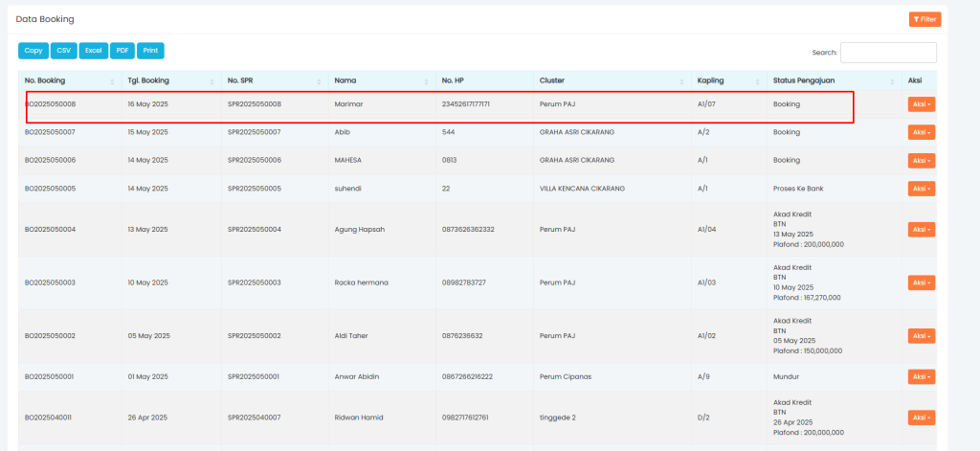Expand Aksi menu for Agung Hapsah
The image size is (980, 451).
point(922,230)
